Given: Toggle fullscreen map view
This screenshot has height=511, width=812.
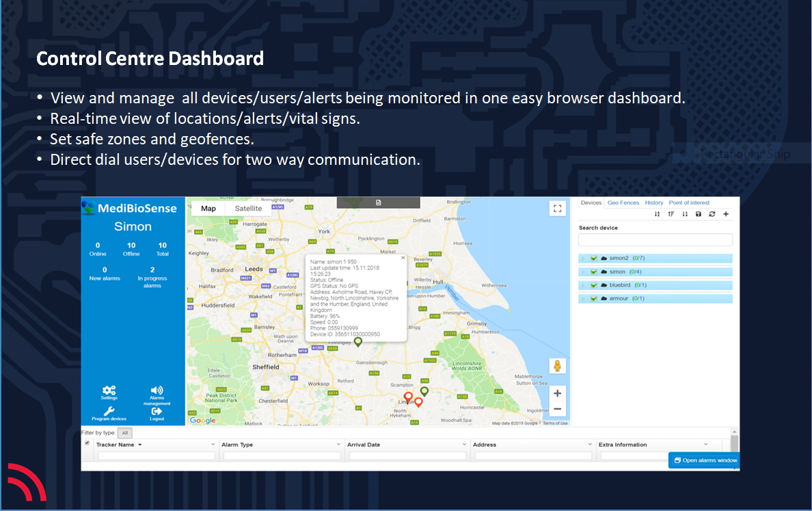Looking at the screenshot, I should pos(558,209).
